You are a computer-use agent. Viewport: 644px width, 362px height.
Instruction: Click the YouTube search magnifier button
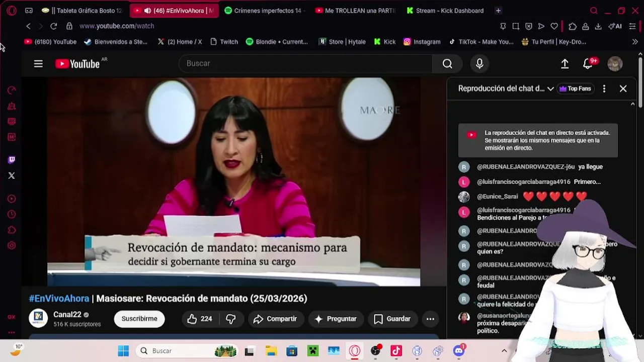pos(447,63)
